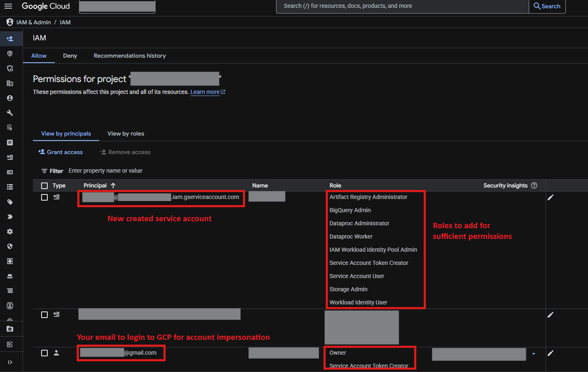Select the View by principals tab
Image resolution: width=588 pixels, height=372 pixels.
click(x=66, y=133)
